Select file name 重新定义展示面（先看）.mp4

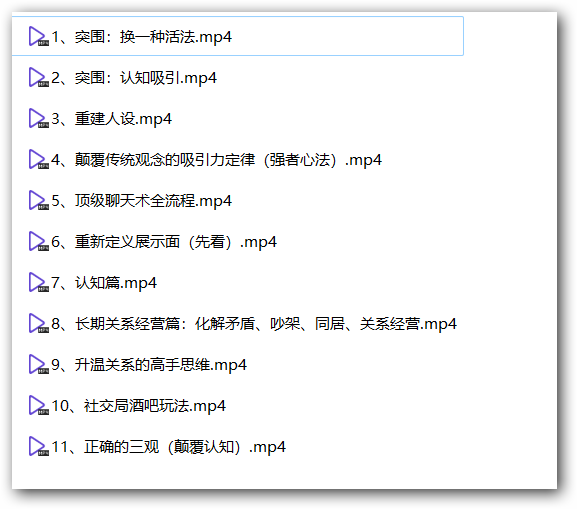pyautogui.click(x=164, y=242)
